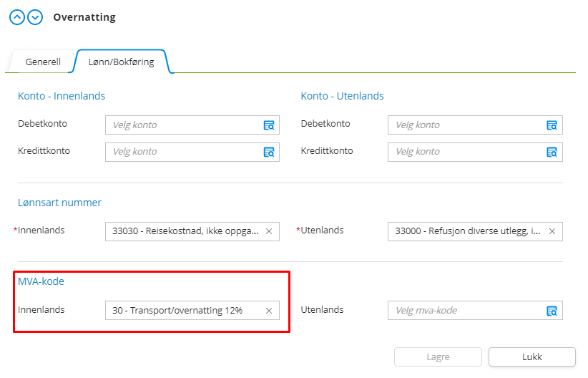Click the up arrow circle icon
Viewport: 588px width, 378px height.
coord(17,17)
